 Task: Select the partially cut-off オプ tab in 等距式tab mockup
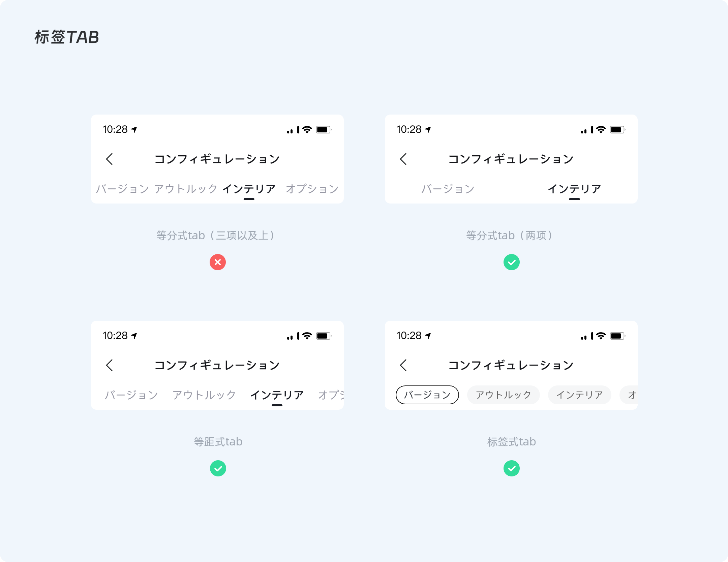[x=331, y=395]
